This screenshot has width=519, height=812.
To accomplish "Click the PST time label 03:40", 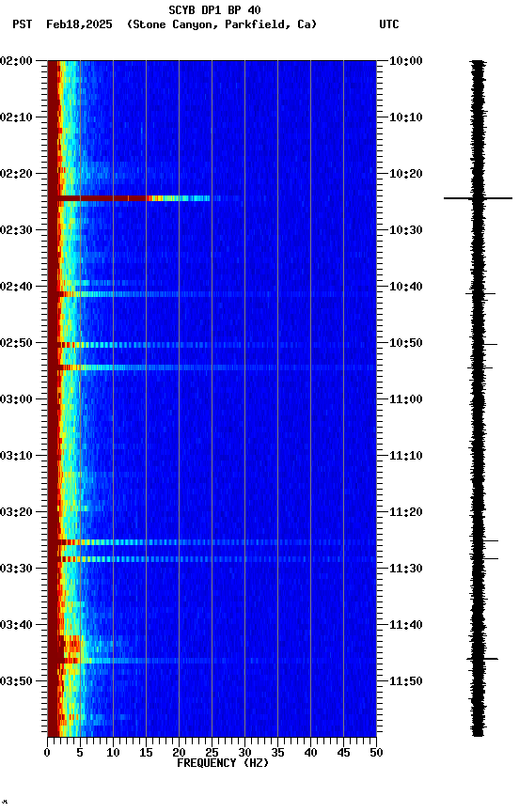I will click(x=16, y=625).
